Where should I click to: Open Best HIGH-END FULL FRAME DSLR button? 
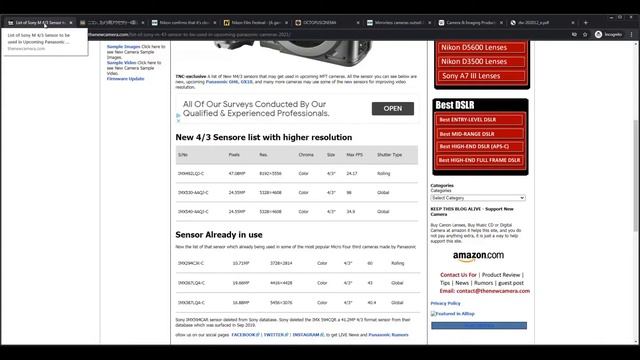(x=479, y=160)
